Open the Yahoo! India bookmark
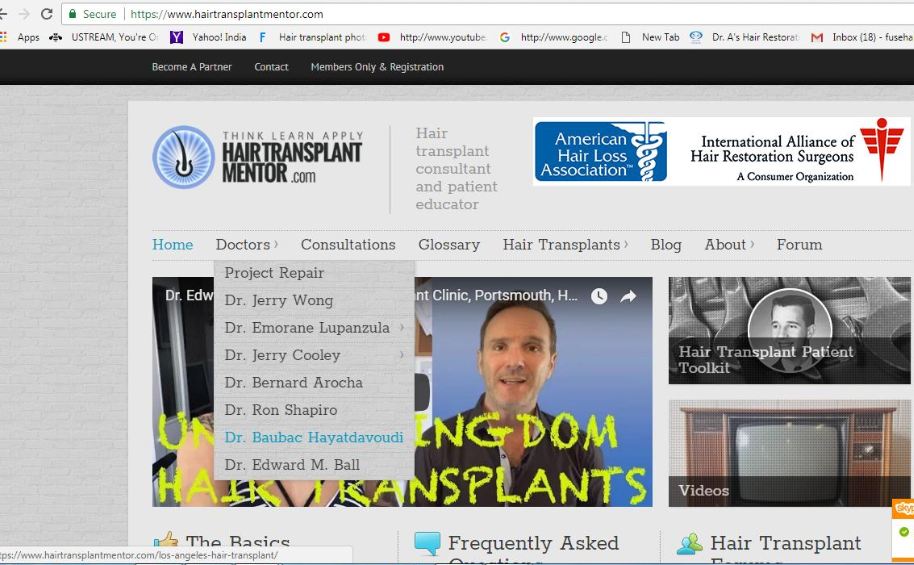The height and width of the screenshot is (565, 914). click(x=208, y=37)
